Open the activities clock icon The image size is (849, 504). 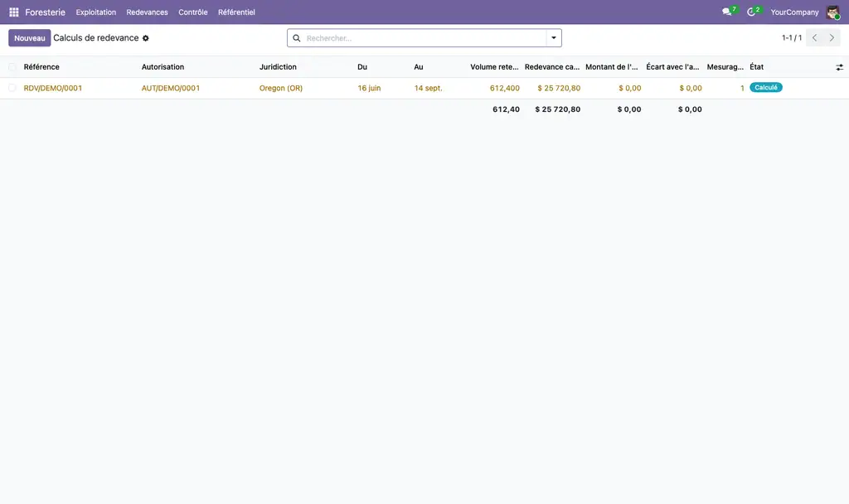[751, 12]
